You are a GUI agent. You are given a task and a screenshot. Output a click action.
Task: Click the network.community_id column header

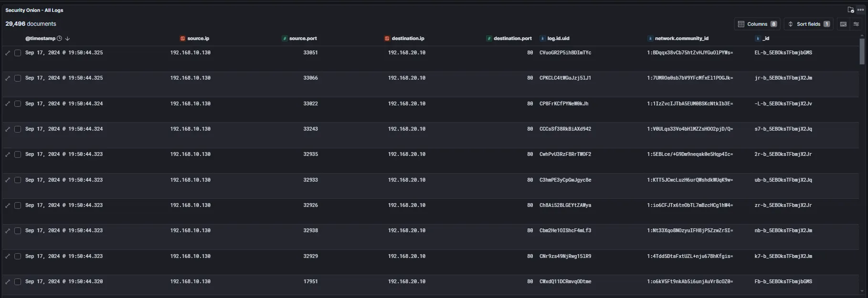681,39
